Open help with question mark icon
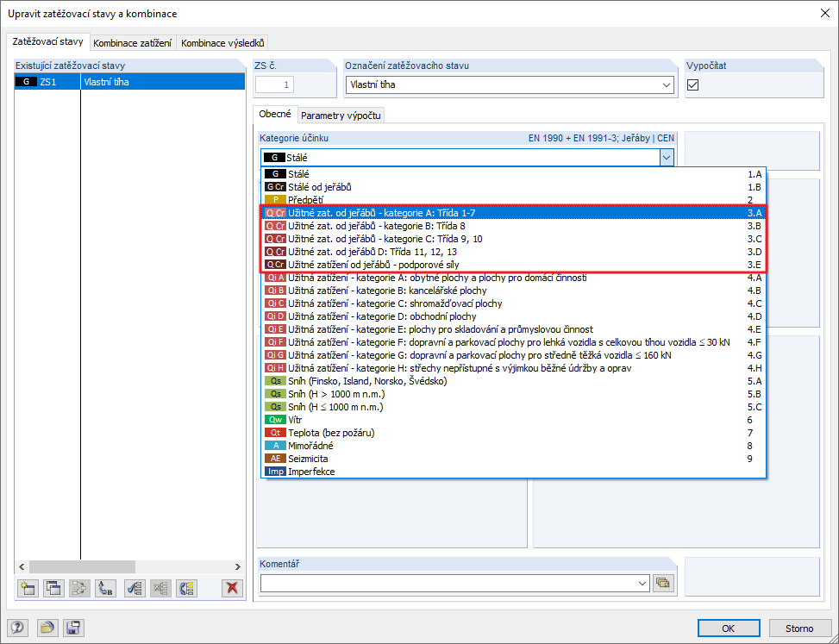 pyautogui.click(x=17, y=628)
